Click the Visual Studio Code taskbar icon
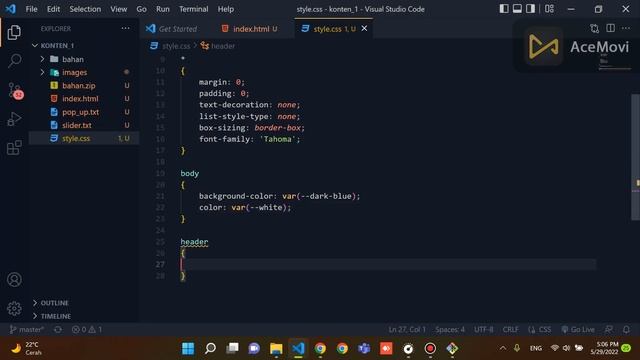The height and width of the screenshot is (360, 640). click(298, 348)
